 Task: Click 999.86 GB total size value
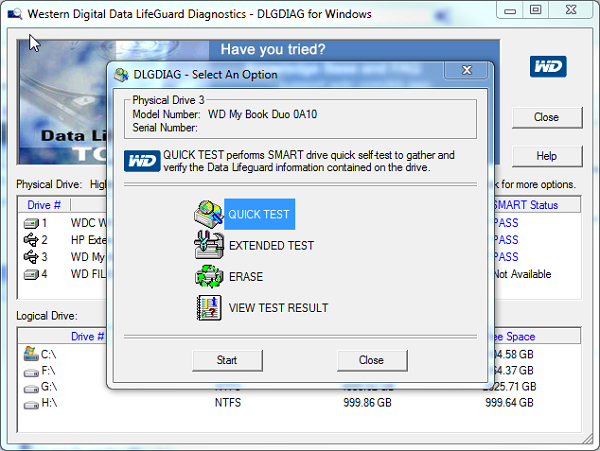[x=367, y=402]
